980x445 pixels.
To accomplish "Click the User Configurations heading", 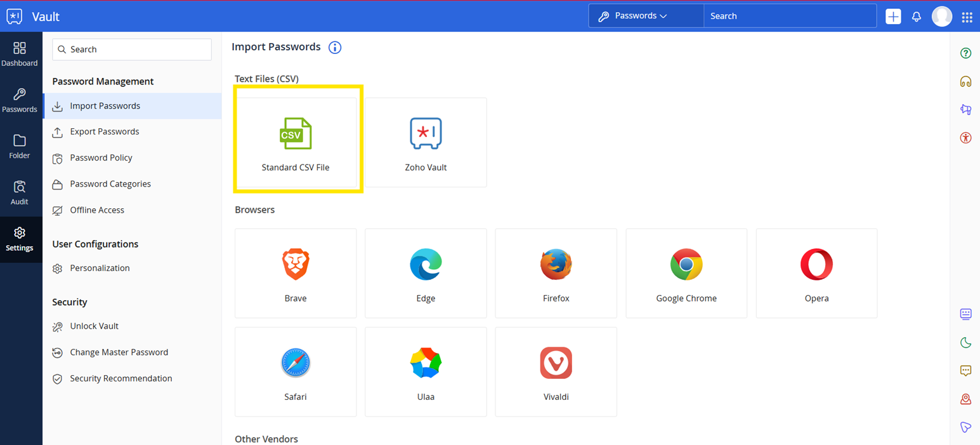I will pyautogui.click(x=95, y=244).
